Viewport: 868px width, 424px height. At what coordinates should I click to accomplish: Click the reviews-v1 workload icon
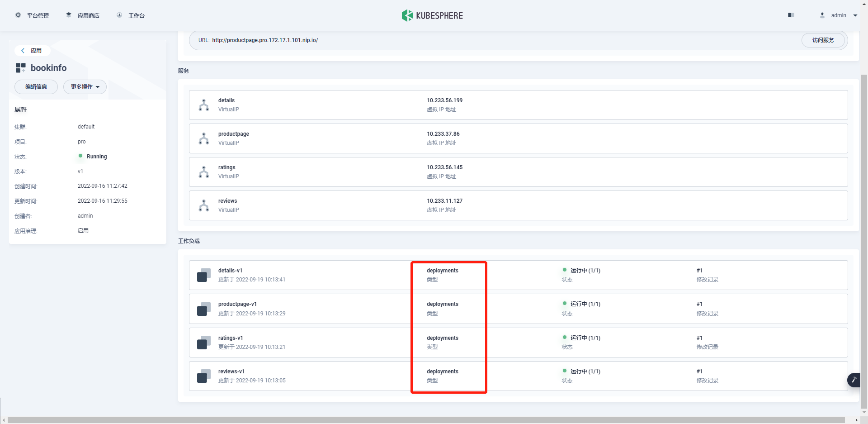click(x=204, y=376)
